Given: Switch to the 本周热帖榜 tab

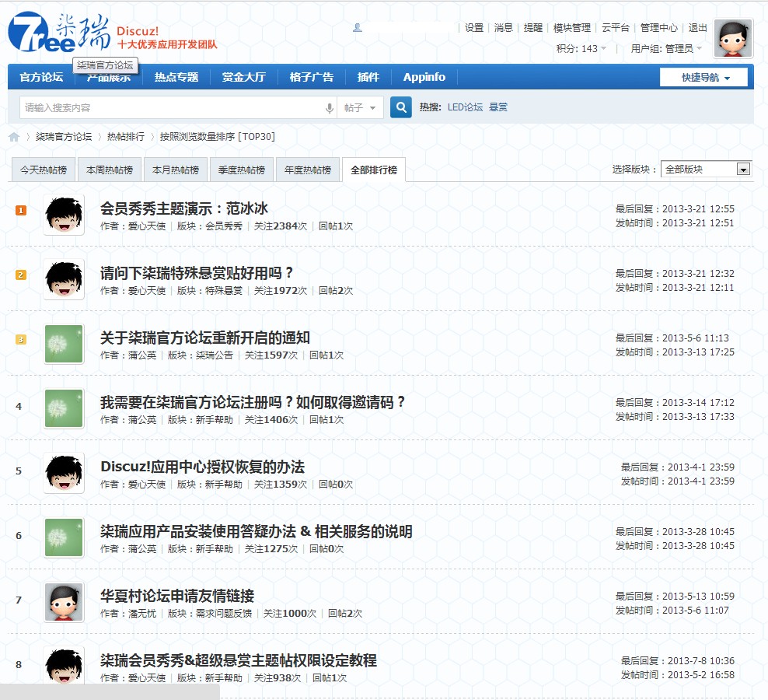Looking at the screenshot, I should point(110,170).
